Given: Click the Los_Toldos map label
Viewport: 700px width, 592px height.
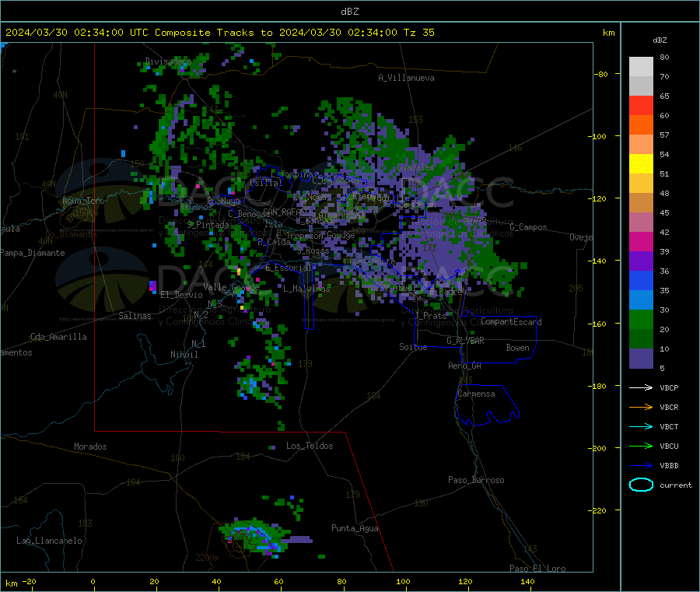Looking at the screenshot, I should (310, 446).
